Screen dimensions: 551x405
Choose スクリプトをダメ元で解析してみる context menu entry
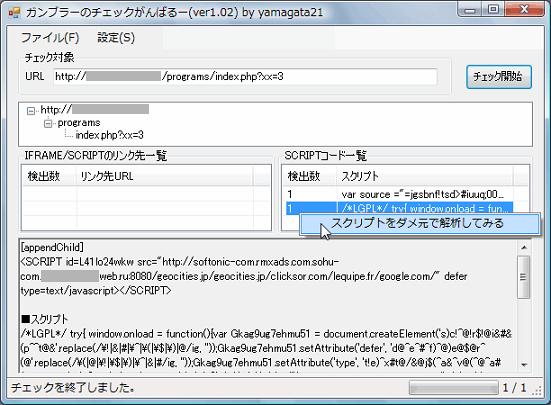coord(419,223)
